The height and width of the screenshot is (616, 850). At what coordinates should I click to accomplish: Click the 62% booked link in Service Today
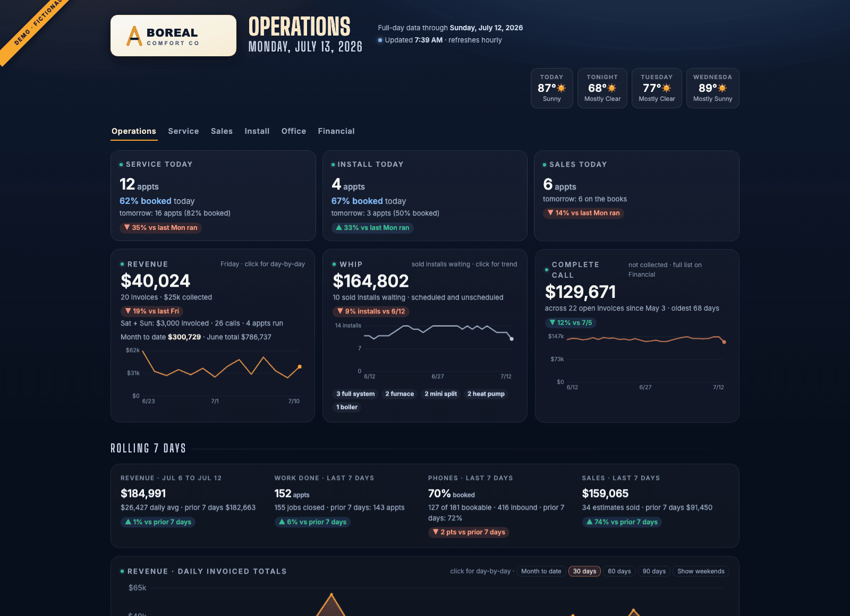pyautogui.click(x=146, y=201)
